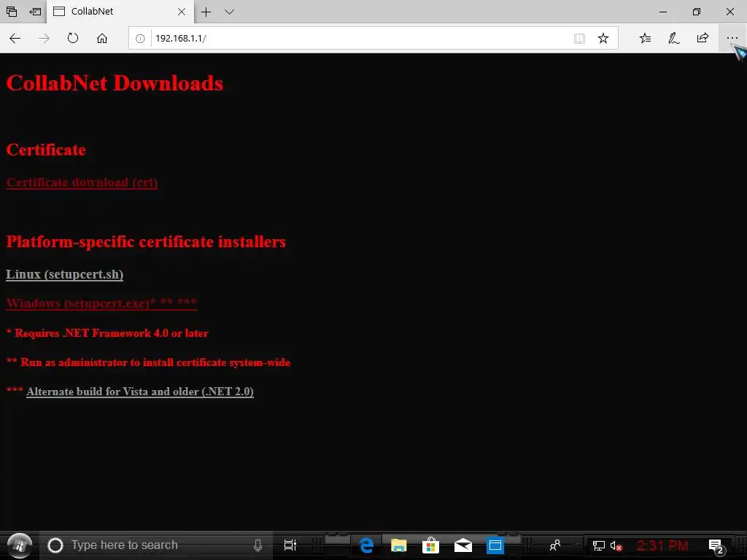Refresh the current page
This screenshot has height=560, width=747.
[x=72, y=38]
